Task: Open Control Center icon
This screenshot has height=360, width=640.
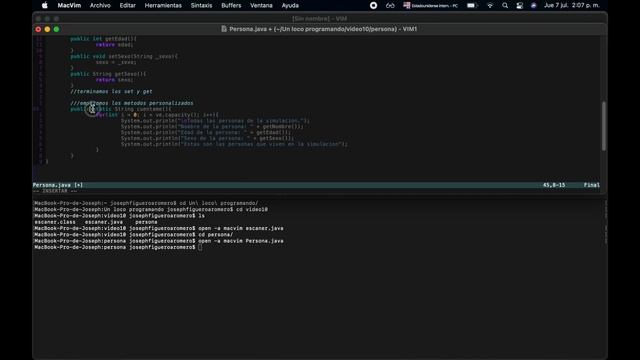Action: [520, 5]
